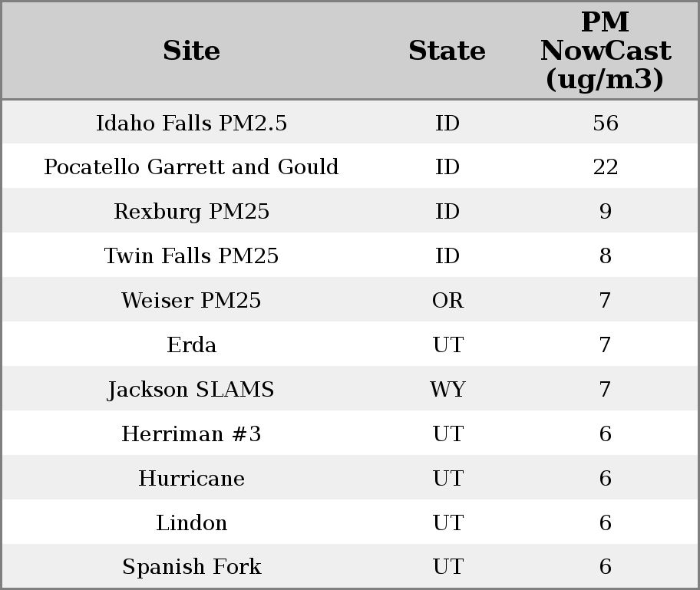Viewport: 700px width, 590px height.
Task: Click the PM NowCast (ug/m3) header
Action: [x=605, y=51]
